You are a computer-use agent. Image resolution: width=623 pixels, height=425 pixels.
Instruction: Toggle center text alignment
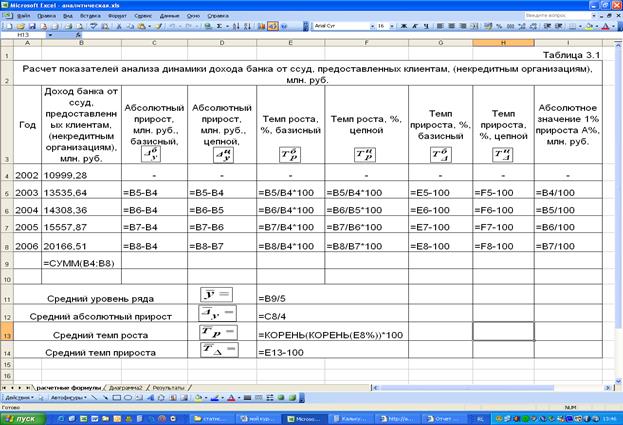tap(451, 26)
